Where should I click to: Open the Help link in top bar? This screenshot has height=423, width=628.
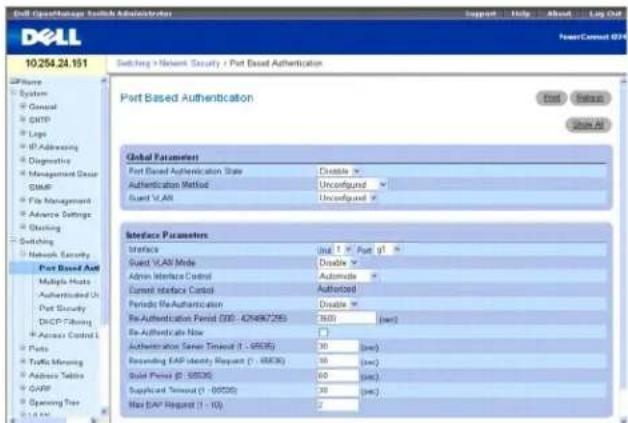pyautogui.click(x=521, y=14)
